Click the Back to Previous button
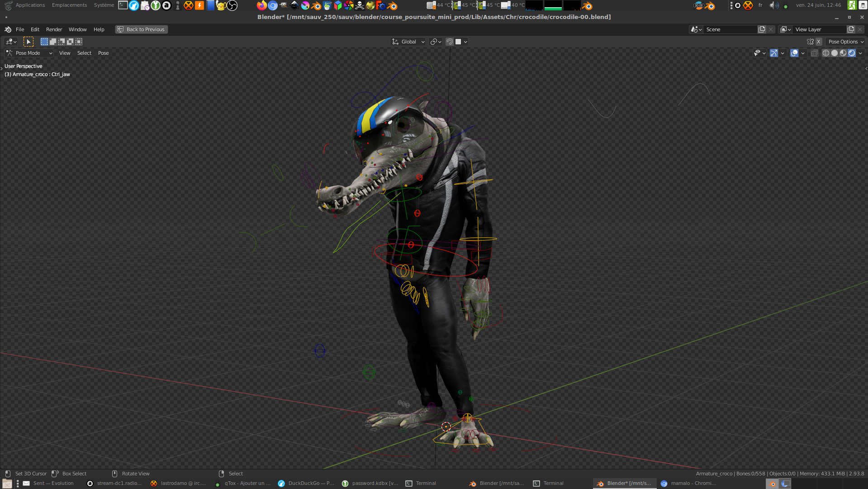868x489 pixels. click(x=141, y=29)
